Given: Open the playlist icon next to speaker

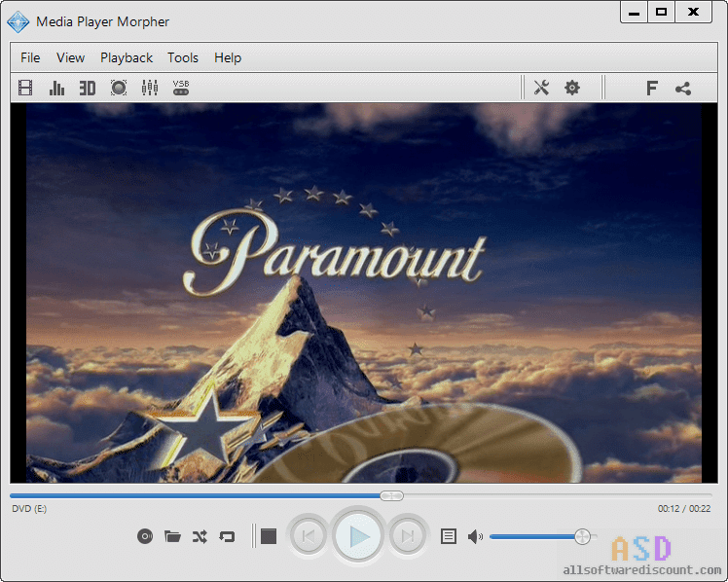Looking at the screenshot, I should 449,536.
